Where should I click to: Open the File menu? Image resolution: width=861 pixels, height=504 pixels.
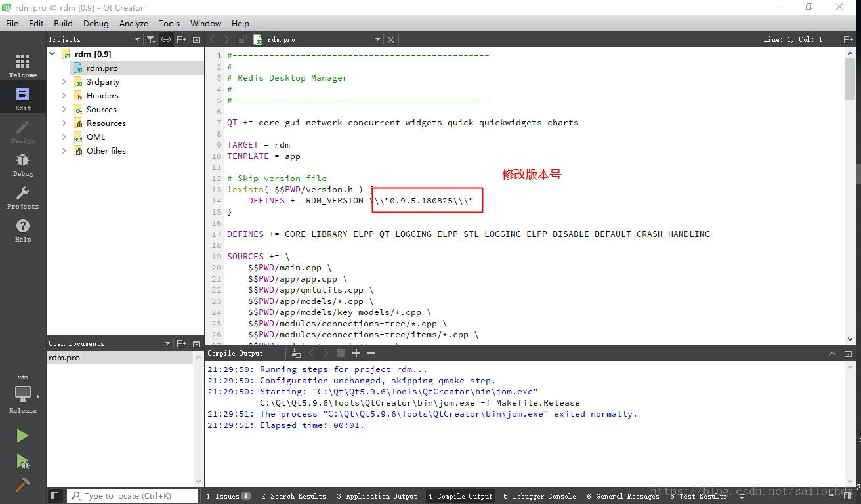[12, 23]
